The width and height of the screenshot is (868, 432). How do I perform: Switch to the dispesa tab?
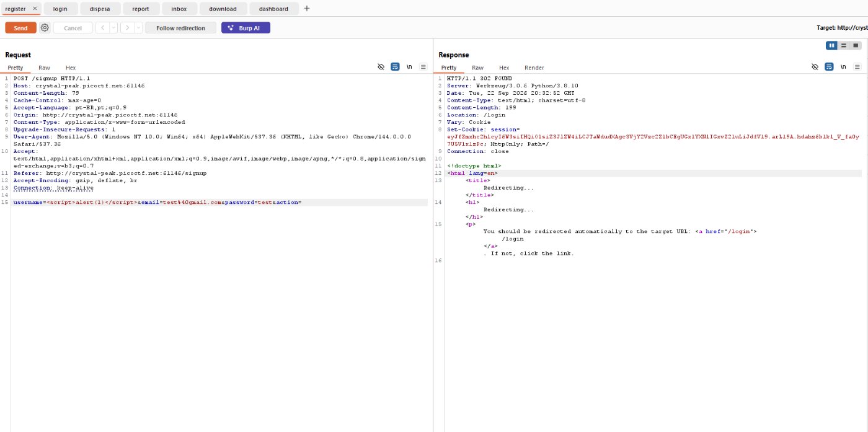(100, 9)
